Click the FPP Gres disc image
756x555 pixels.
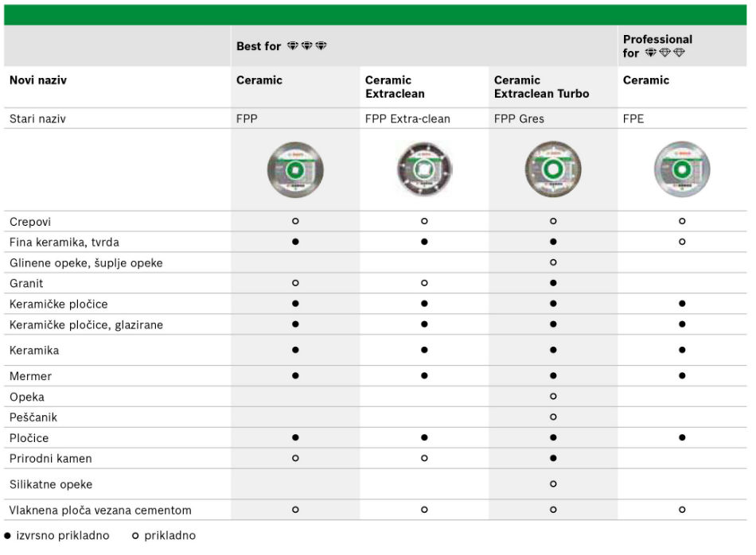coord(553,169)
